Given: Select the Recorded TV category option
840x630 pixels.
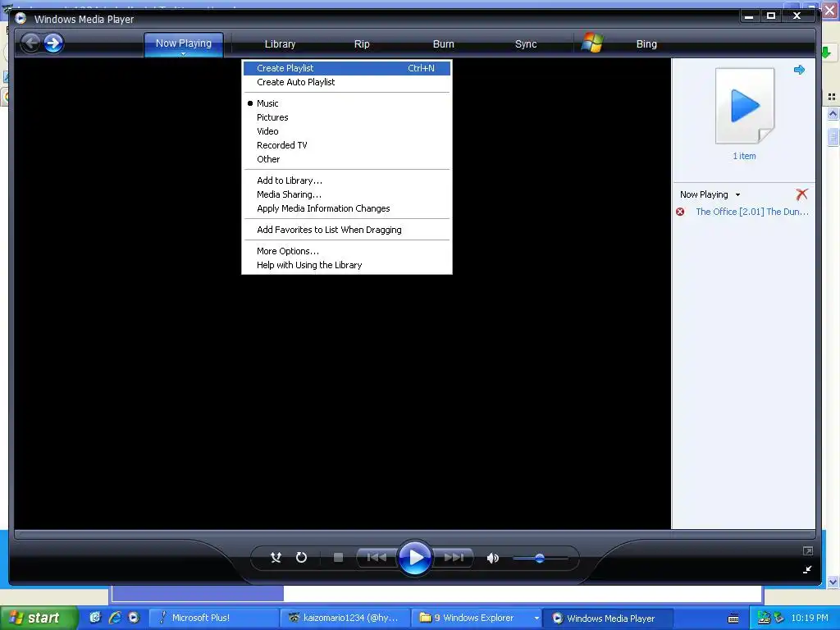Looking at the screenshot, I should [347, 145].
